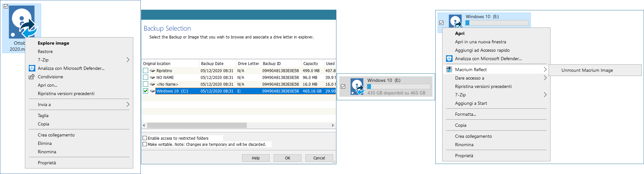Image resolution: width=644 pixels, height=174 pixels.
Task: Click the horizontal scrollbar thumb in backup list
Action: point(197,125)
